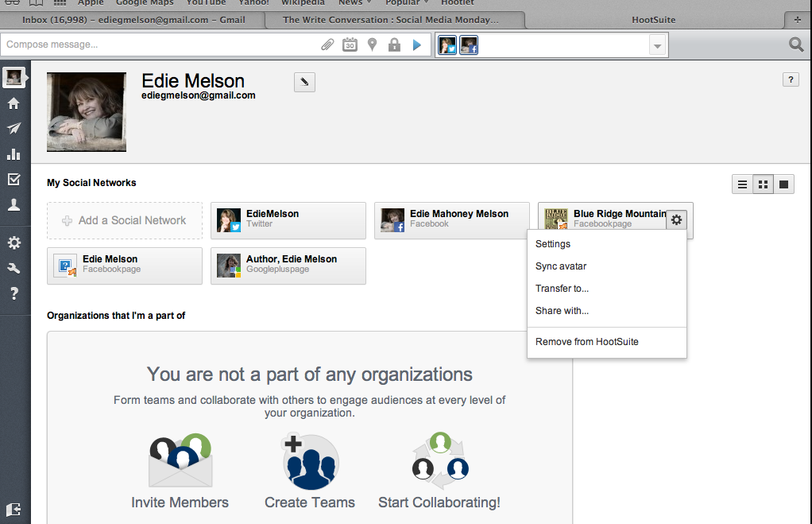Open the Analytics bar chart icon

[14, 154]
